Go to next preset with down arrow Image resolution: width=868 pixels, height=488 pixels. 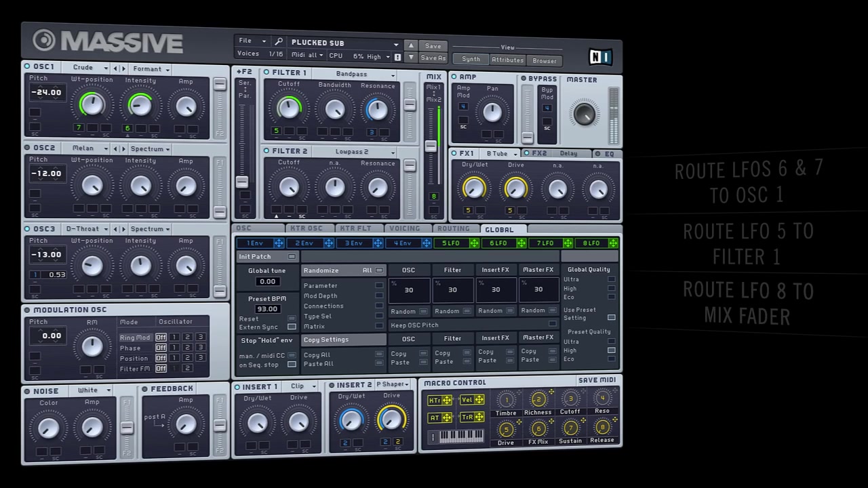(x=410, y=57)
